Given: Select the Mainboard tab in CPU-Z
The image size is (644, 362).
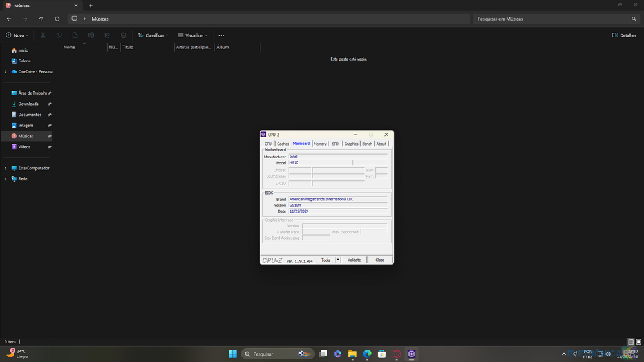Looking at the screenshot, I should [301, 144].
